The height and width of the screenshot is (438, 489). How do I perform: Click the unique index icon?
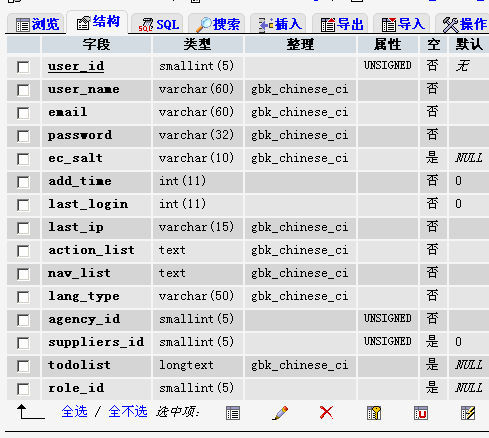coord(421,413)
